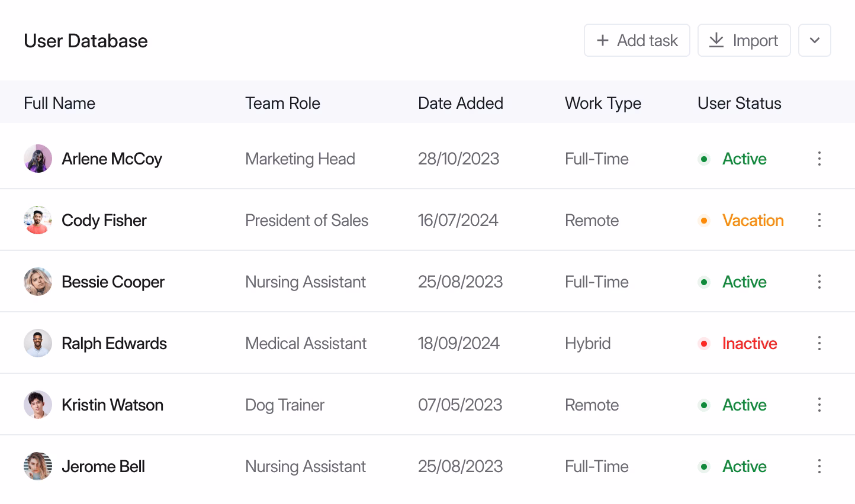Click the red Inactive dot for Ralph Edwards
The width and height of the screenshot is (855, 504).
(x=704, y=343)
